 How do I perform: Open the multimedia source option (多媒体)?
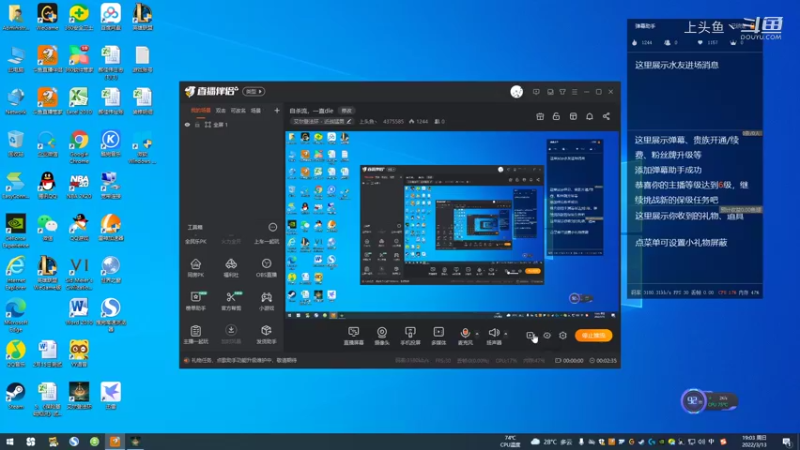coord(439,336)
